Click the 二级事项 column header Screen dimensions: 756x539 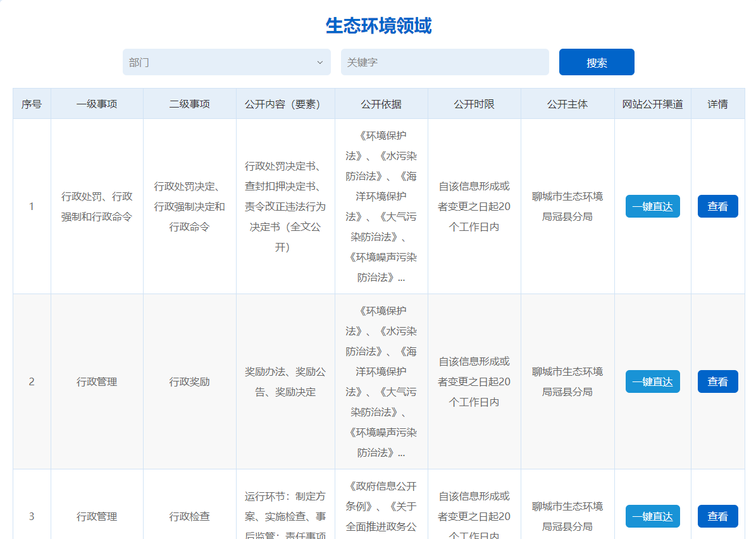coord(190,104)
